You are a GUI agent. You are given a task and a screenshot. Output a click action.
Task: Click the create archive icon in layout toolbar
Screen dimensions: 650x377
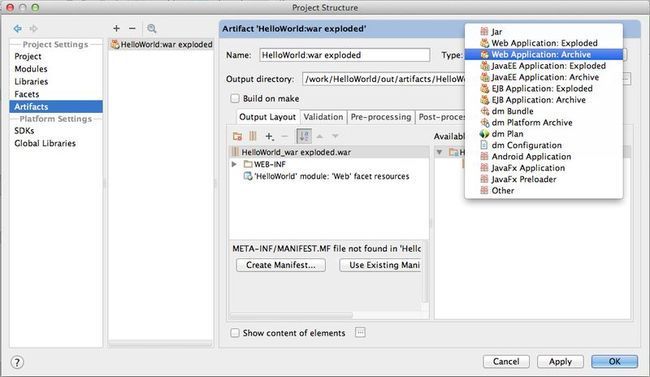[x=253, y=136]
